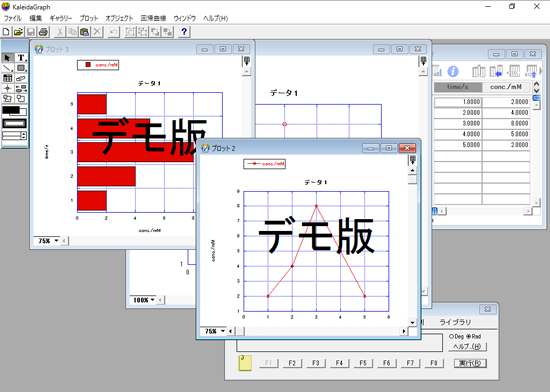Select the Rad radio button
Image resolution: width=550 pixels, height=392 pixels.
tap(468, 336)
